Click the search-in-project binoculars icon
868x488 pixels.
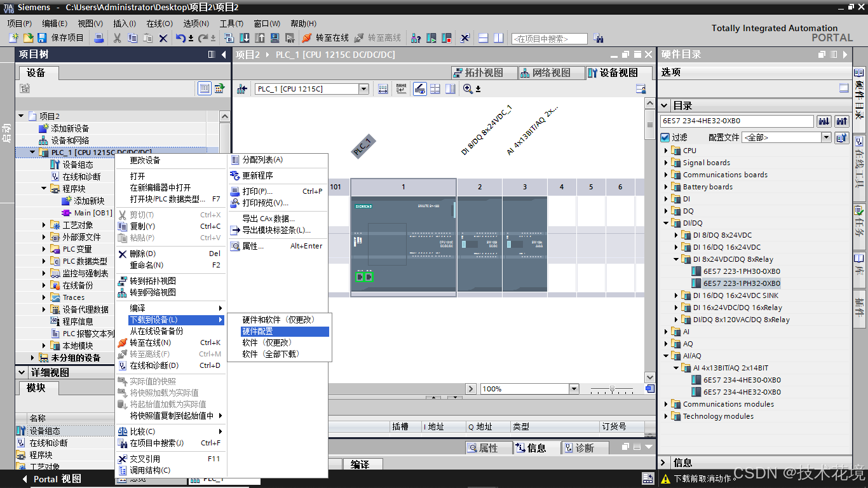599,38
